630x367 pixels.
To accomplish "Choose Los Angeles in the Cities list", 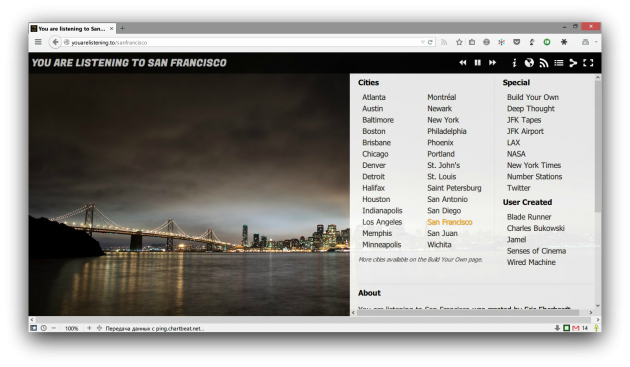I will (382, 222).
